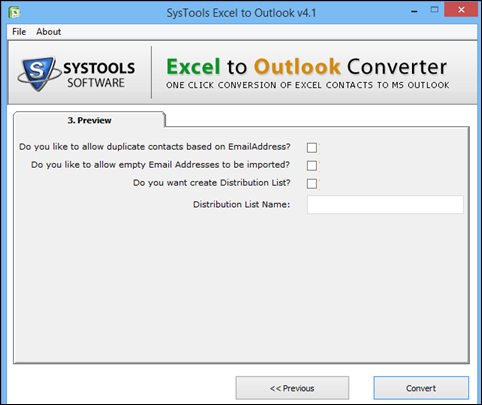Open the File menu
The height and width of the screenshot is (405, 482).
point(19,32)
